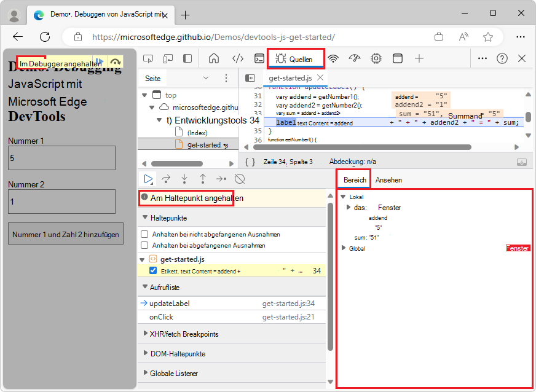Hide the navigator pane icon
Viewport: 536px width, 392px height.
click(x=250, y=78)
